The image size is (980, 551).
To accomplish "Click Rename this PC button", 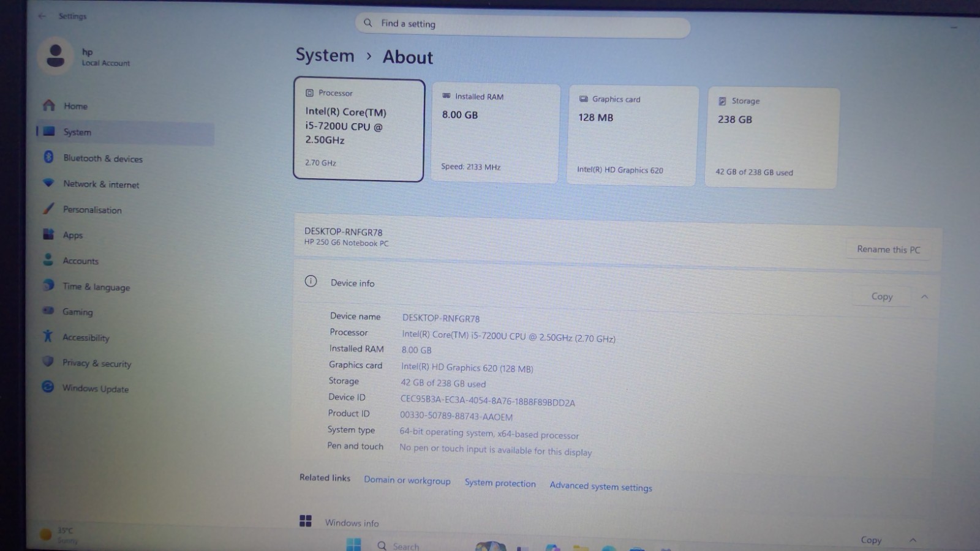I will tap(888, 249).
